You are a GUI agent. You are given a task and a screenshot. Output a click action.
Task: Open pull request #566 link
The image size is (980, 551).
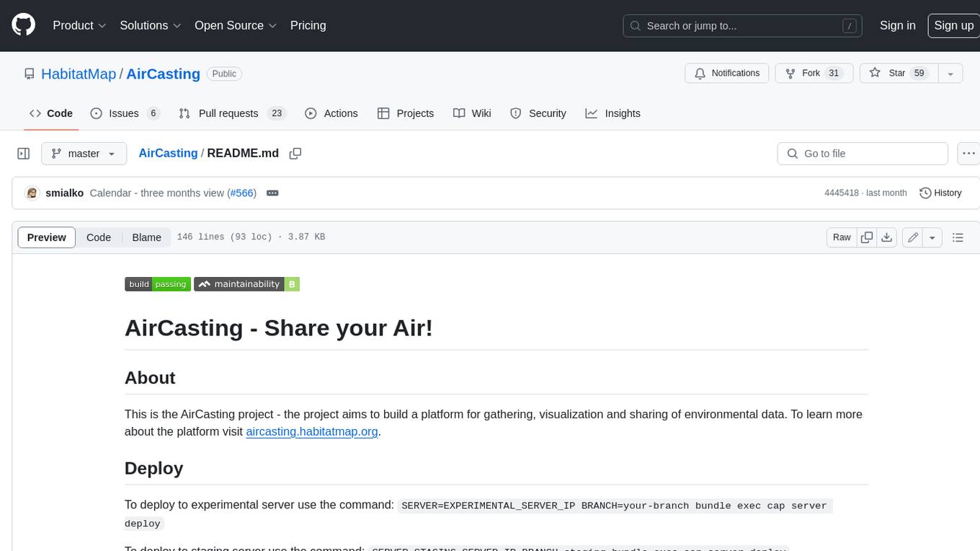(x=242, y=193)
